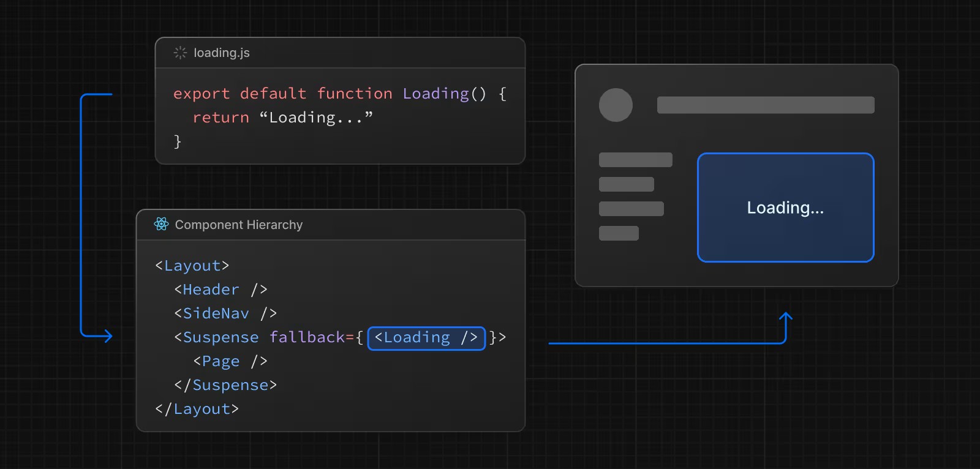This screenshot has height=469, width=980.
Task: Click the blue Loading... preview box
Action: click(785, 208)
